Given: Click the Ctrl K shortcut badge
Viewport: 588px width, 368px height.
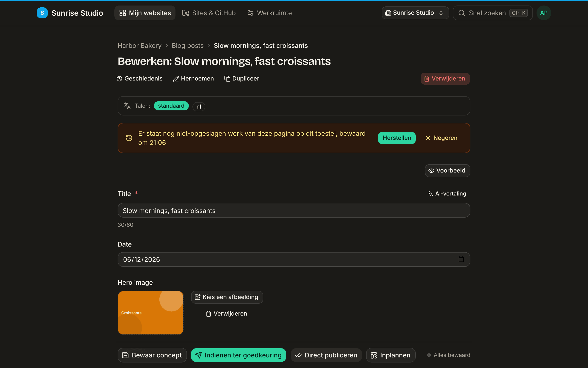Looking at the screenshot, I should click(x=518, y=13).
